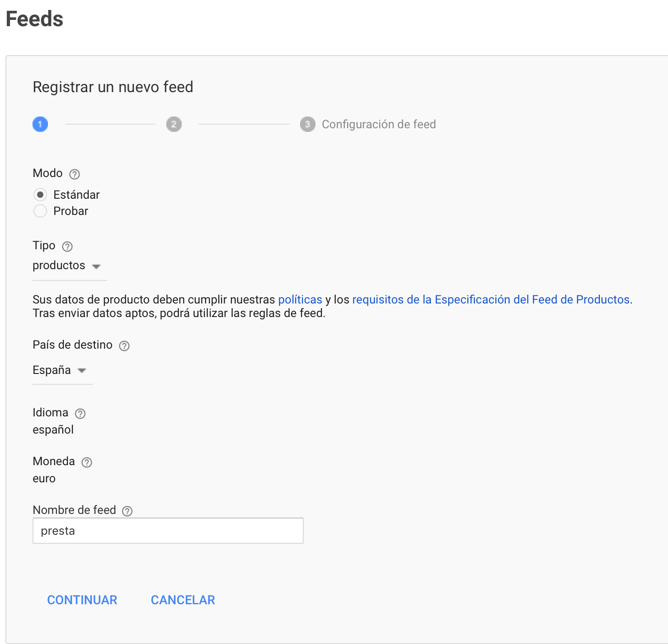This screenshot has height=644, width=668.
Task: Click the Idioma help icon
Action: (x=80, y=414)
